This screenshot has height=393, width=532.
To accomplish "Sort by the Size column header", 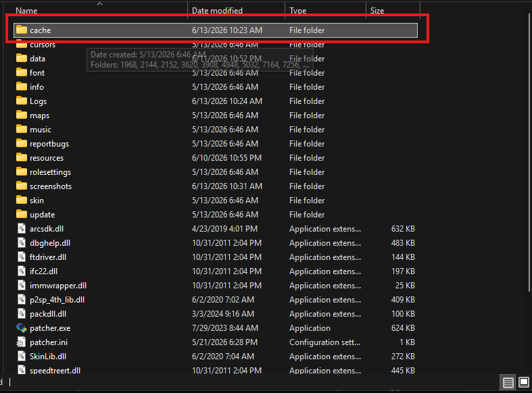I will point(377,11).
